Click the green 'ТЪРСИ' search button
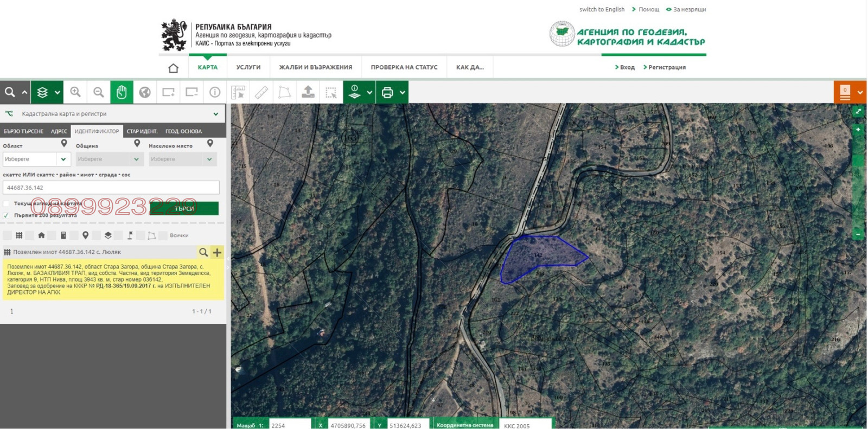The width and height of the screenshot is (868, 429). pos(184,208)
